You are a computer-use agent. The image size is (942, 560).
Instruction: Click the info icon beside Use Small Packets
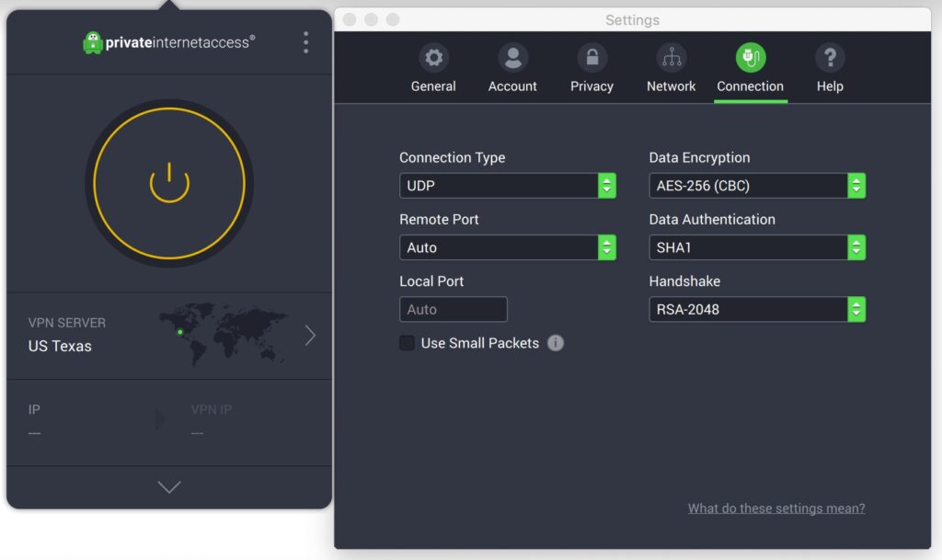[556, 343]
